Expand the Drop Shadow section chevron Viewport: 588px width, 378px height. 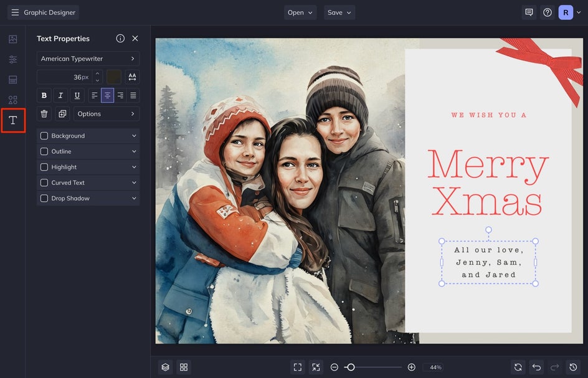[134, 199]
